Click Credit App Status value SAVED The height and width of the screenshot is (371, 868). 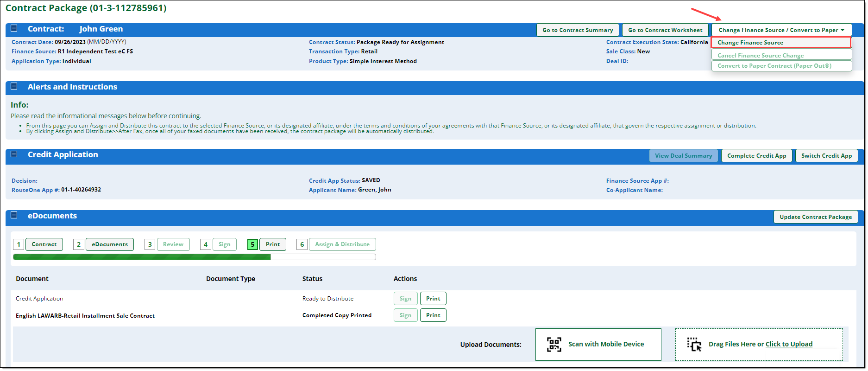[371, 180]
